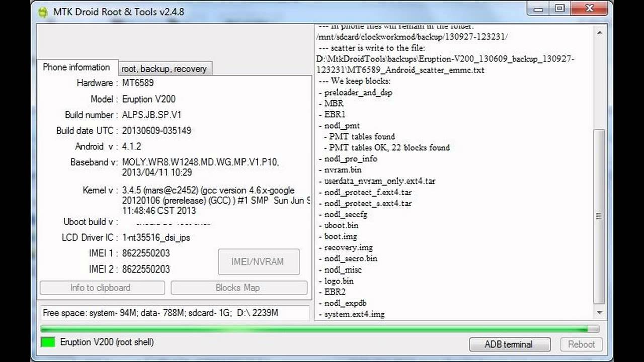This screenshot has height=362, width=644.
Task: Click the Reboot button
Action: click(581, 344)
